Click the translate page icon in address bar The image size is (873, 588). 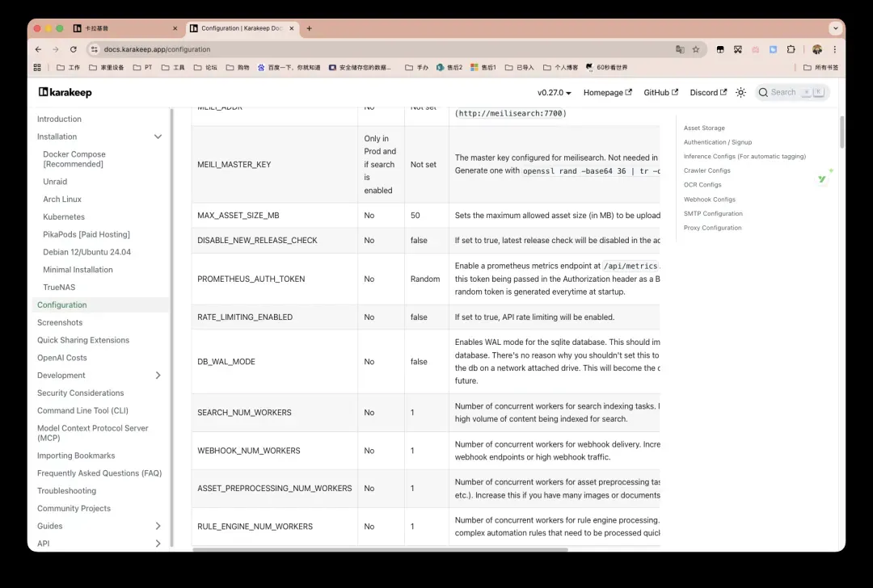click(x=680, y=49)
